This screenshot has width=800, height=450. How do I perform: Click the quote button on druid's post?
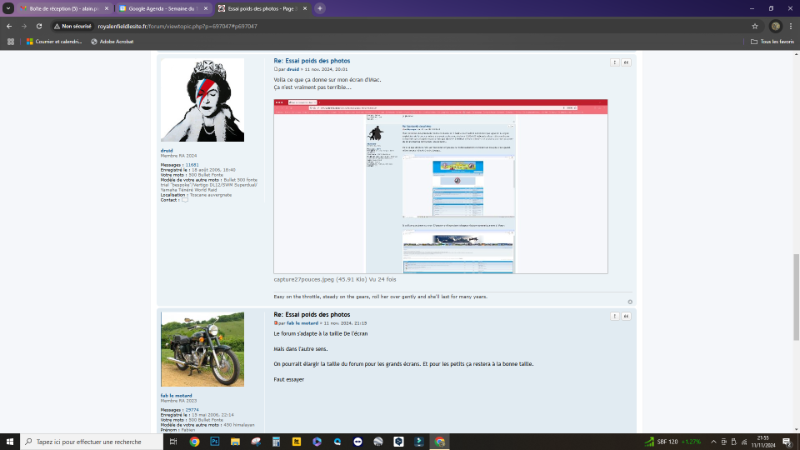626,62
